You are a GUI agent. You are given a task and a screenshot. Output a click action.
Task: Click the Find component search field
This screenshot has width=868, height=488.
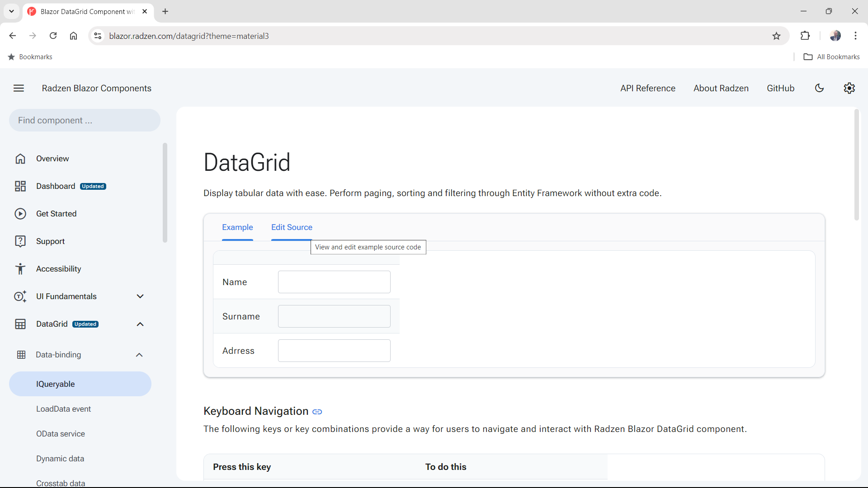click(x=85, y=120)
